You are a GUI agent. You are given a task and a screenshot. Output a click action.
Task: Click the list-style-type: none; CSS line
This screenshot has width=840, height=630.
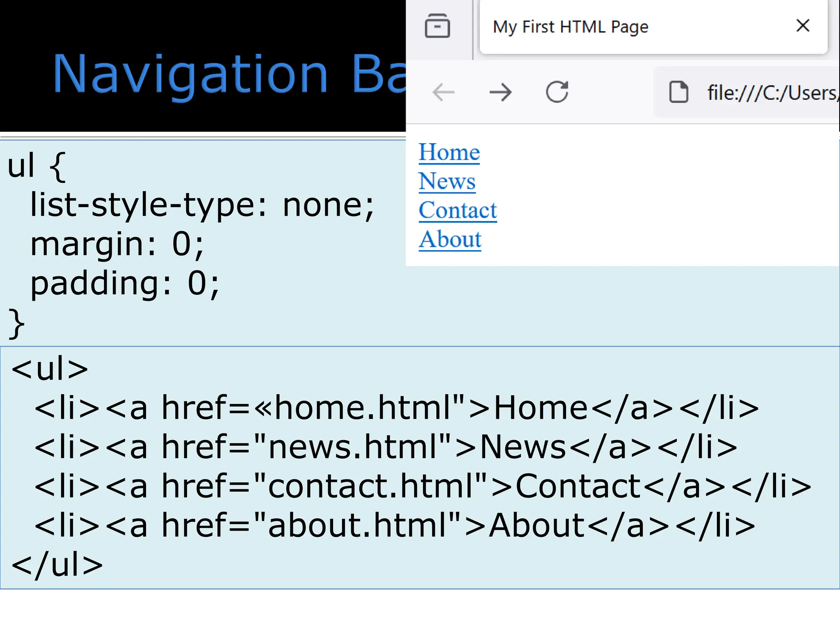[x=202, y=205]
